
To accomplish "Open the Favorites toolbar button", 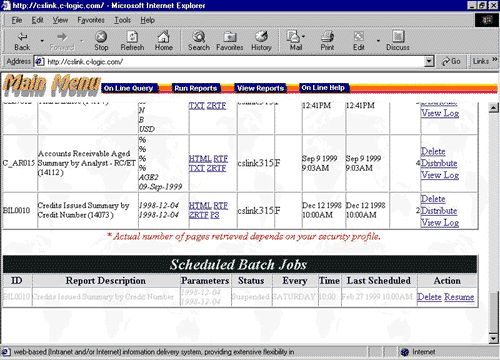I will [230, 41].
